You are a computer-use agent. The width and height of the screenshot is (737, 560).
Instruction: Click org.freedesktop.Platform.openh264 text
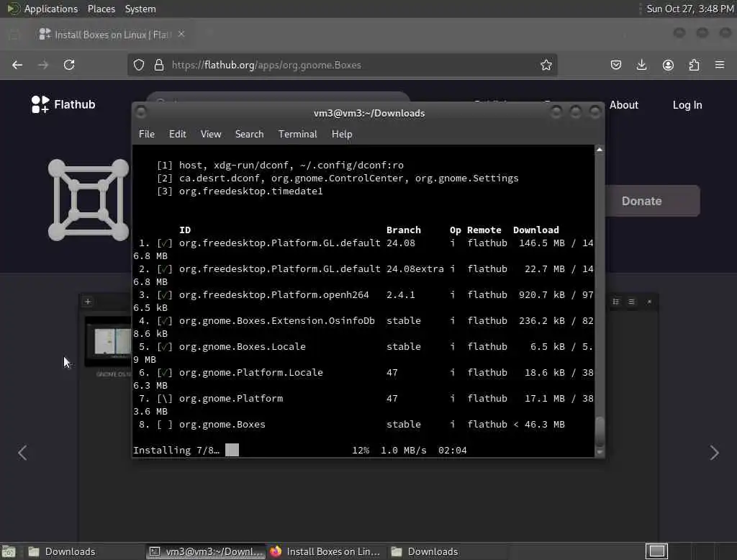tap(273, 295)
